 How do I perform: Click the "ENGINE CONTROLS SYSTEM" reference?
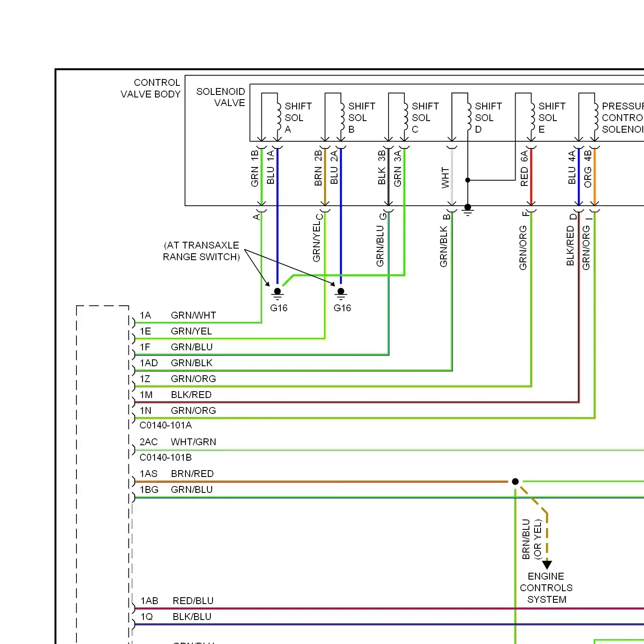click(x=546, y=588)
